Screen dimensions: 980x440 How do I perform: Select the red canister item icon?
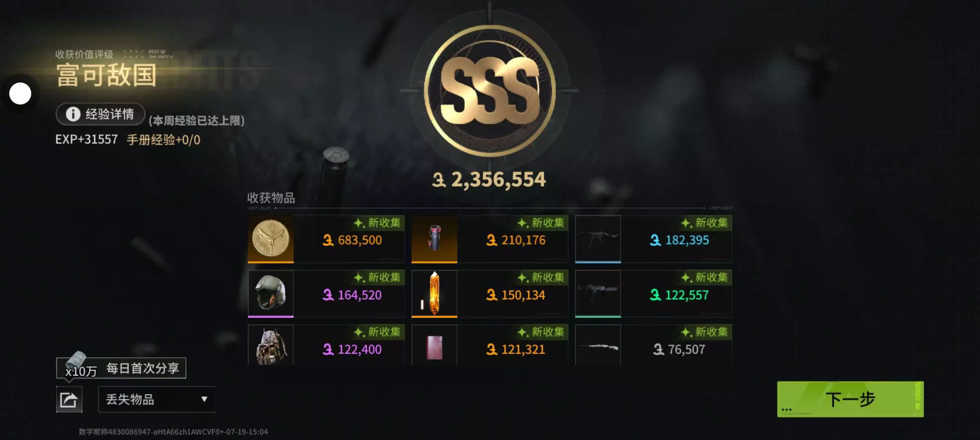434,239
